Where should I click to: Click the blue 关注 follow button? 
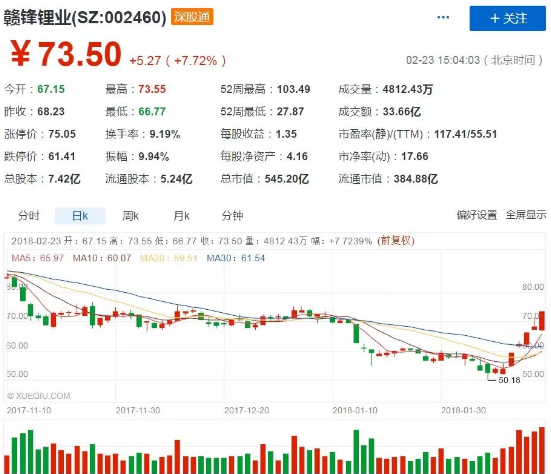(x=507, y=18)
